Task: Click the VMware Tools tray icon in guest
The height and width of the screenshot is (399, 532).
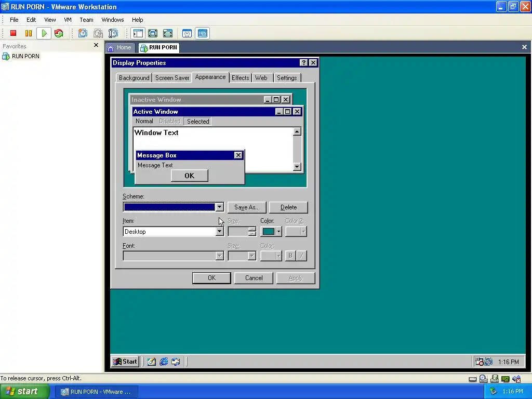Action: pyautogui.click(x=488, y=362)
